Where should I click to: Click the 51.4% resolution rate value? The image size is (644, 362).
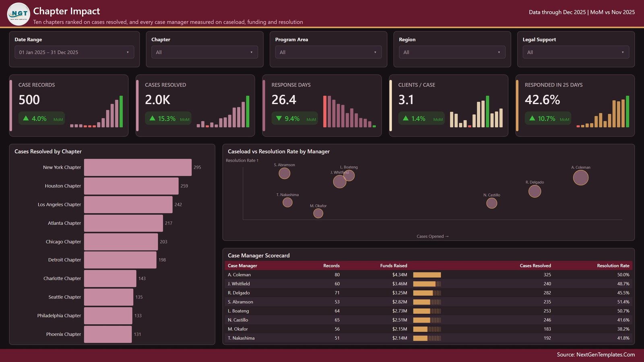point(623,302)
